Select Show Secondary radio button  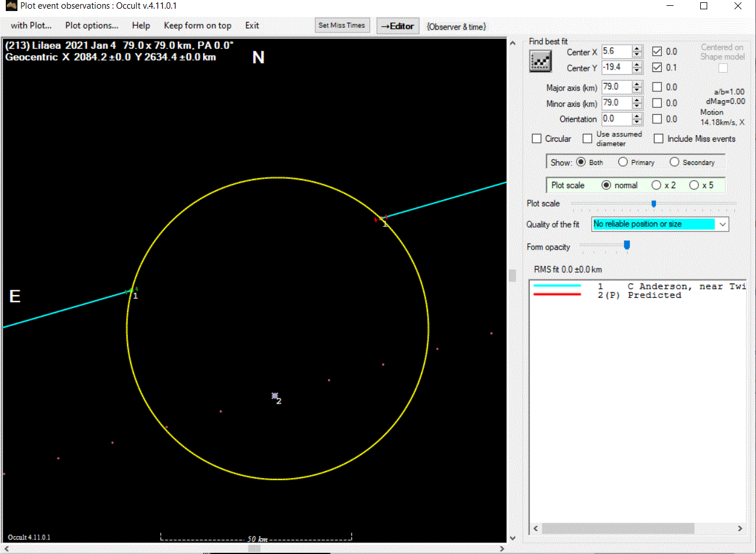coord(674,162)
